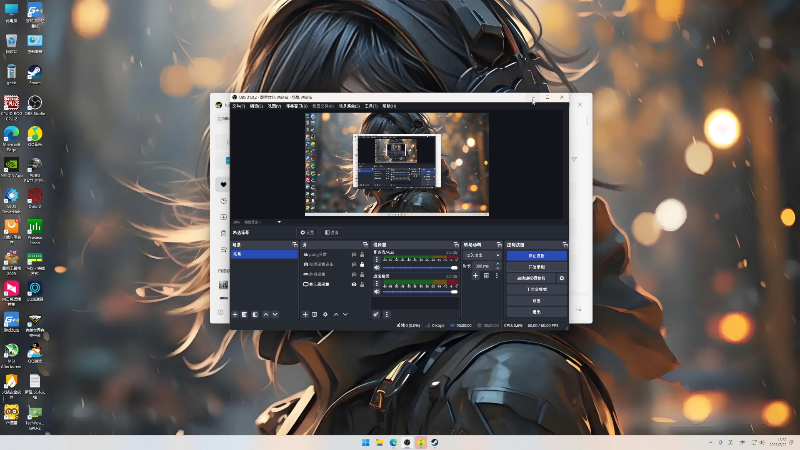Viewport: 800px width, 450px height.
Task: Open advanced audio properties in Mixer toolbar
Action: [376, 315]
